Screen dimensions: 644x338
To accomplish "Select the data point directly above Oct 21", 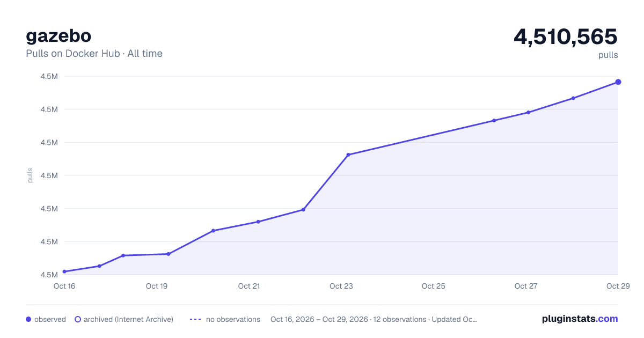I will click(258, 222).
